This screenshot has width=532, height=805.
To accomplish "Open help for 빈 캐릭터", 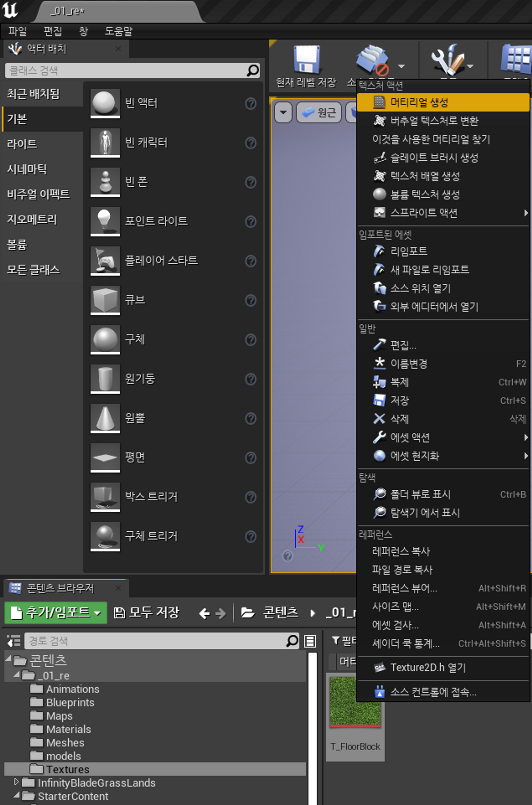I will point(250,143).
